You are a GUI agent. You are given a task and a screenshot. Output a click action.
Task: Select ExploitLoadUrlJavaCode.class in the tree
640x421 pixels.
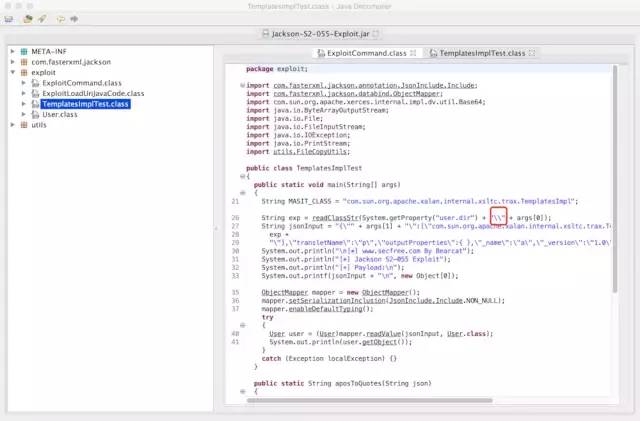point(93,94)
